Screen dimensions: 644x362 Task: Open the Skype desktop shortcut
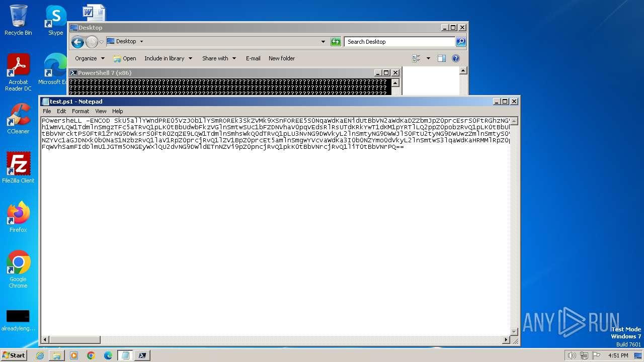[55, 20]
